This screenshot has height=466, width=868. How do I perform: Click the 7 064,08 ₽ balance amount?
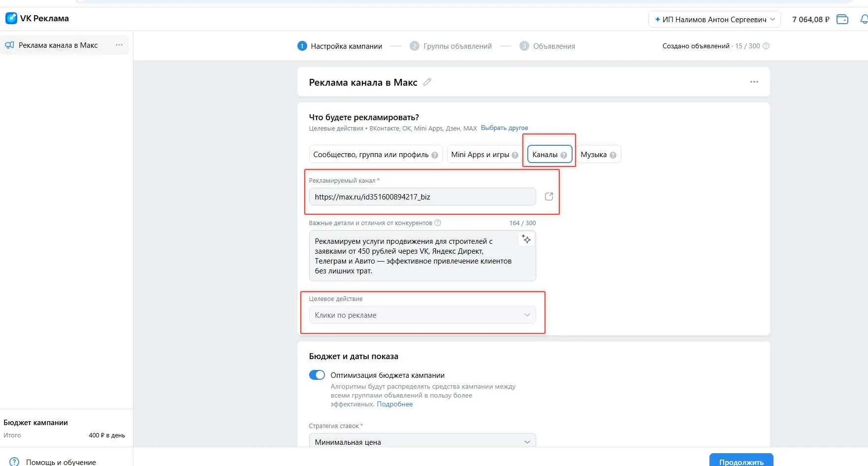(810, 19)
